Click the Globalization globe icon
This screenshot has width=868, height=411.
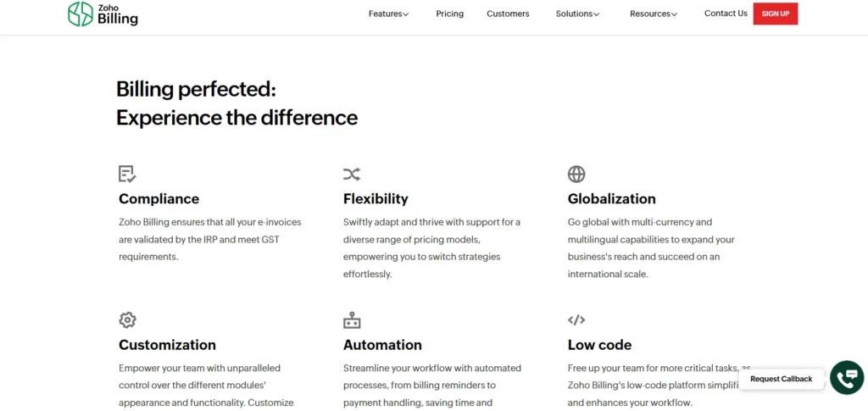(x=576, y=175)
